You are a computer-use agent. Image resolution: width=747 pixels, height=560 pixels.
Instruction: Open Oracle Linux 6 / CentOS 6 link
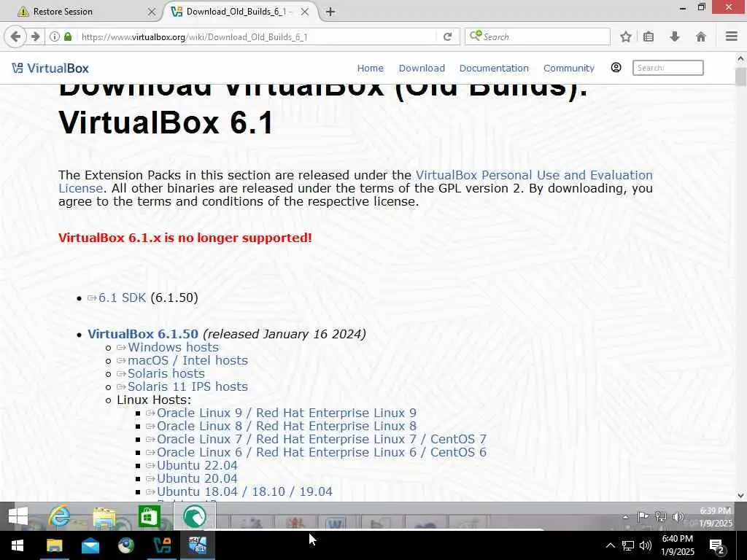click(x=322, y=452)
